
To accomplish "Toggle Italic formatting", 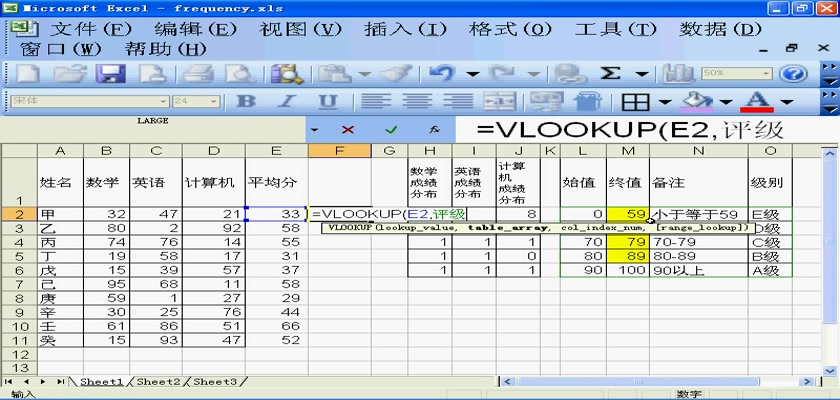I will 286,101.
